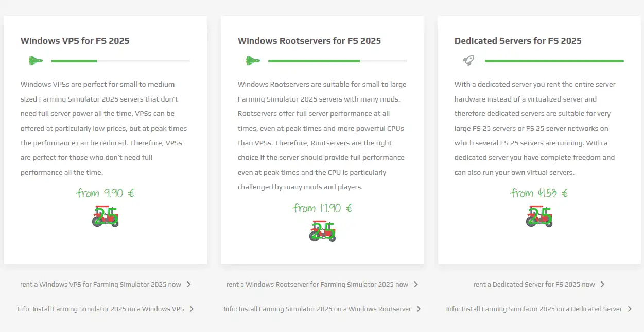Click the Windows VPS performance progress bar

point(120,61)
